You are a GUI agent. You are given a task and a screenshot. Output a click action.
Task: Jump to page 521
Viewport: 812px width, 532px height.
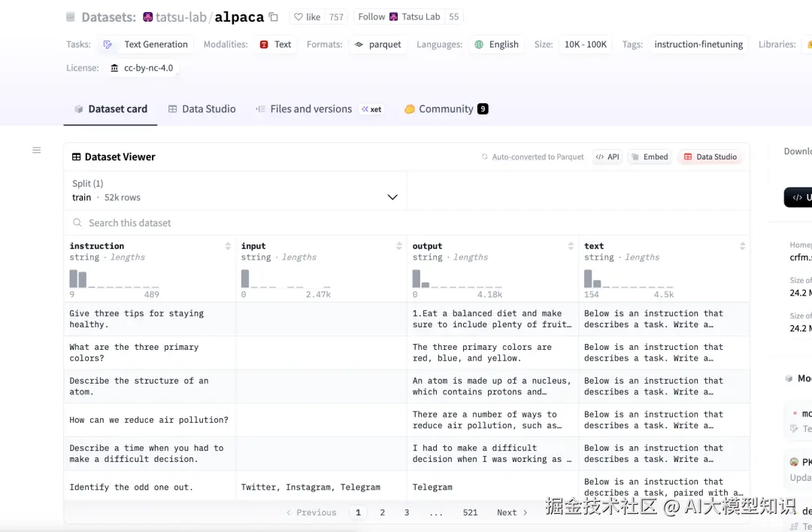click(x=470, y=512)
